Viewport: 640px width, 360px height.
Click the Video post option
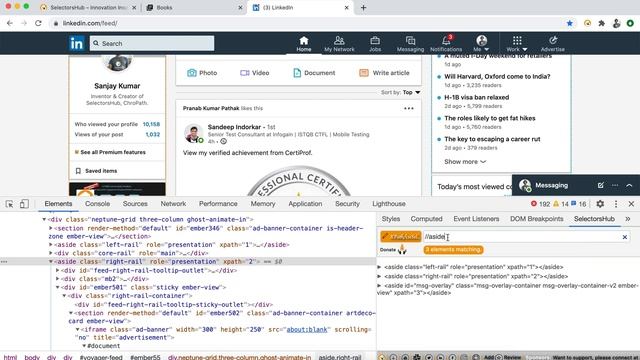point(255,73)
